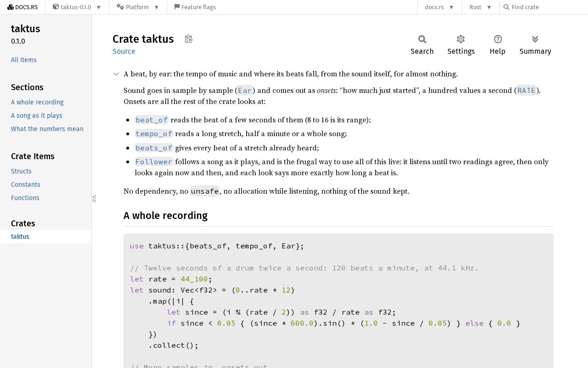Open the Ear struct link

(245, 91)
